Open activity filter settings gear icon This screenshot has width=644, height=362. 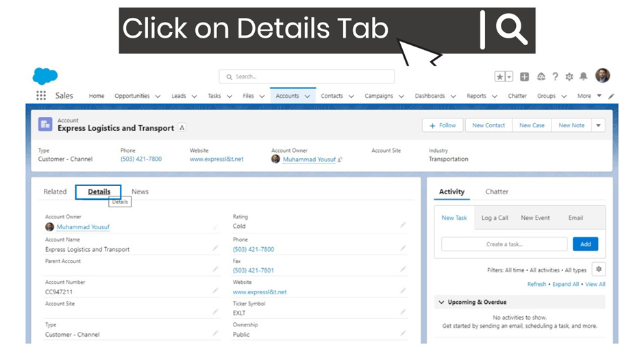click(x=598, y=269)
